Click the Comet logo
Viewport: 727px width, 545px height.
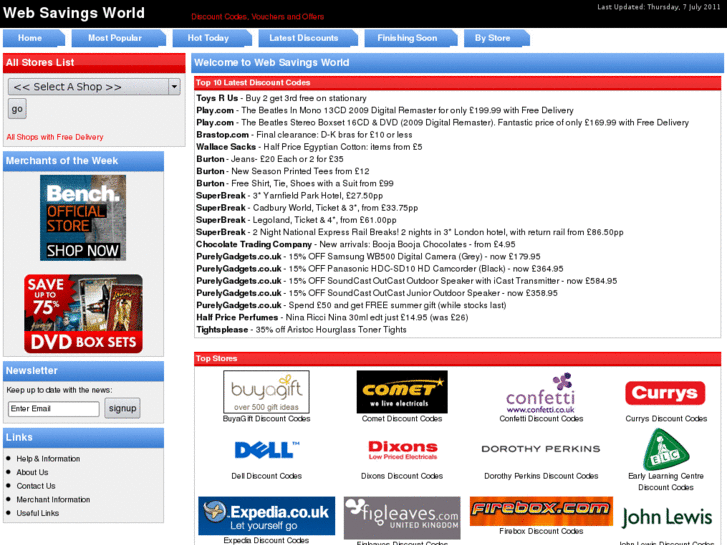coord(402,392)
